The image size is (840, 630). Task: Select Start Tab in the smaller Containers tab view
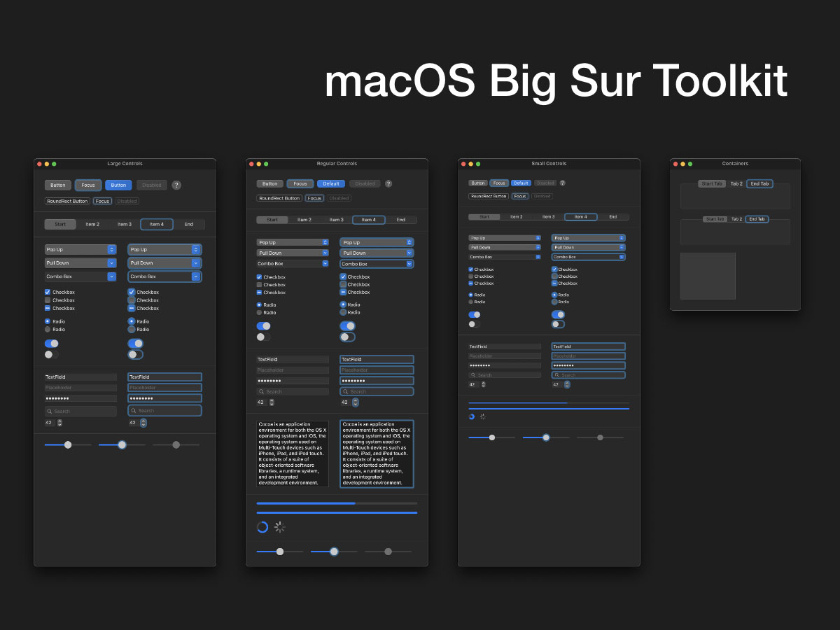(x=715, y=219)
